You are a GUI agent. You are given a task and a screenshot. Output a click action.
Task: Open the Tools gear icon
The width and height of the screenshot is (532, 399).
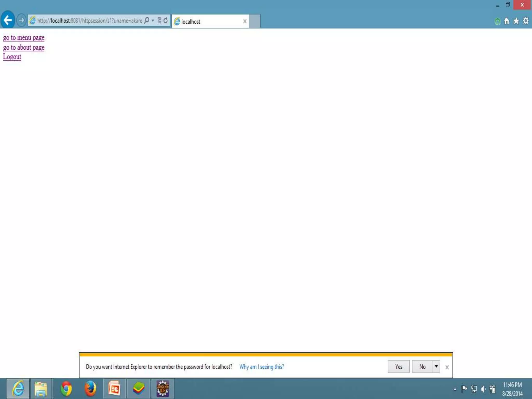pos(526,21)
